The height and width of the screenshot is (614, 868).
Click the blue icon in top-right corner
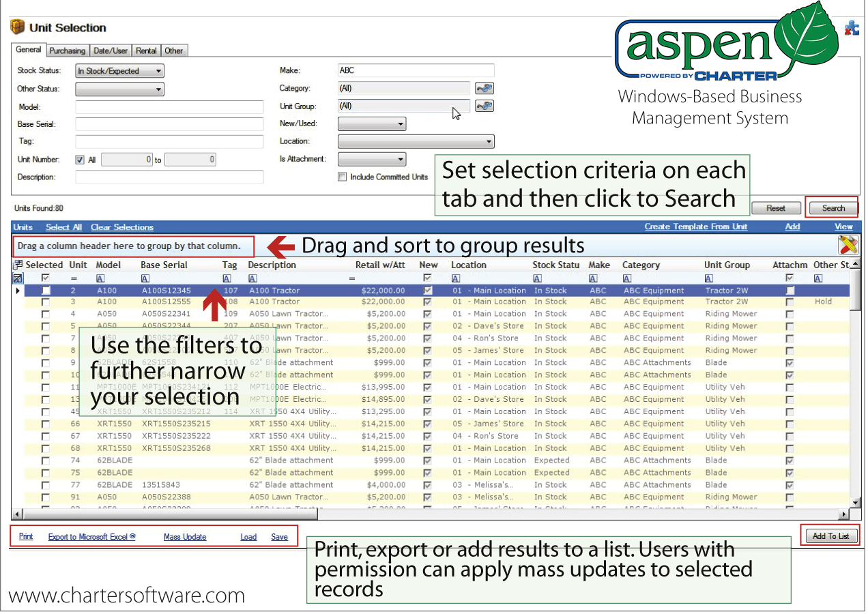(x=851, y=28)
